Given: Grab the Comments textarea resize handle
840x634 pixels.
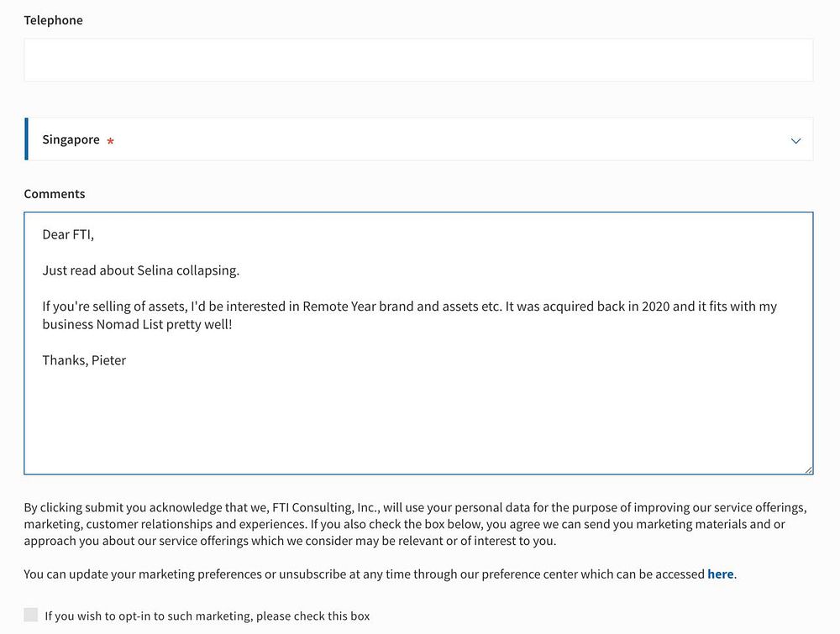Looking at the screenshot, I should 808,470.
